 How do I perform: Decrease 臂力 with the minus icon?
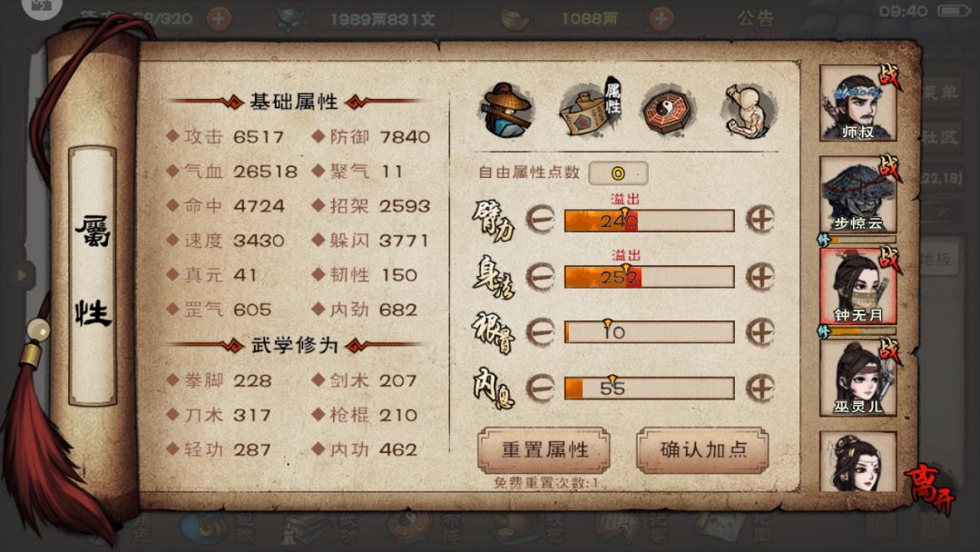[541, 220]
